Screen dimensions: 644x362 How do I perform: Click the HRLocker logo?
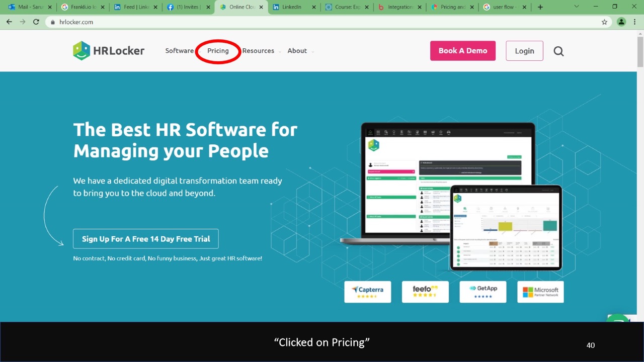click(109, 51)
